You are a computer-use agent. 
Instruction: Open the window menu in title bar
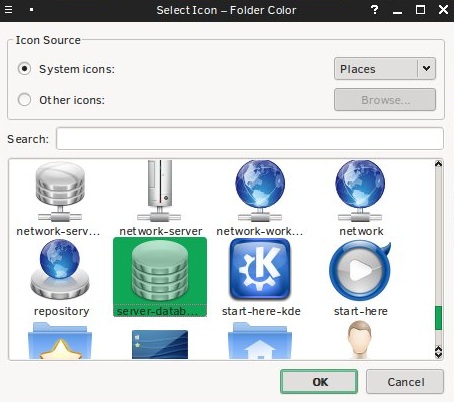tap(8, 10)
